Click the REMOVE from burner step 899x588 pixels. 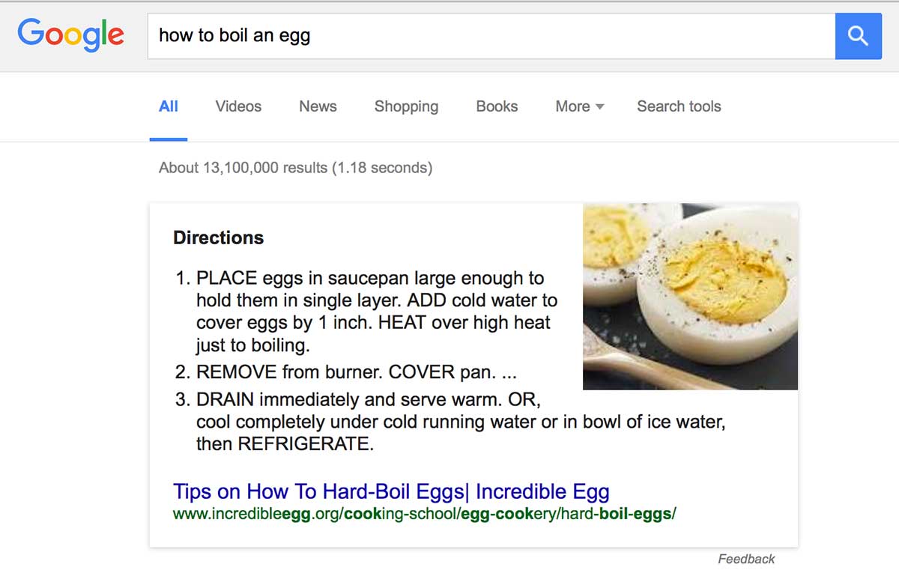pos(357,372)
